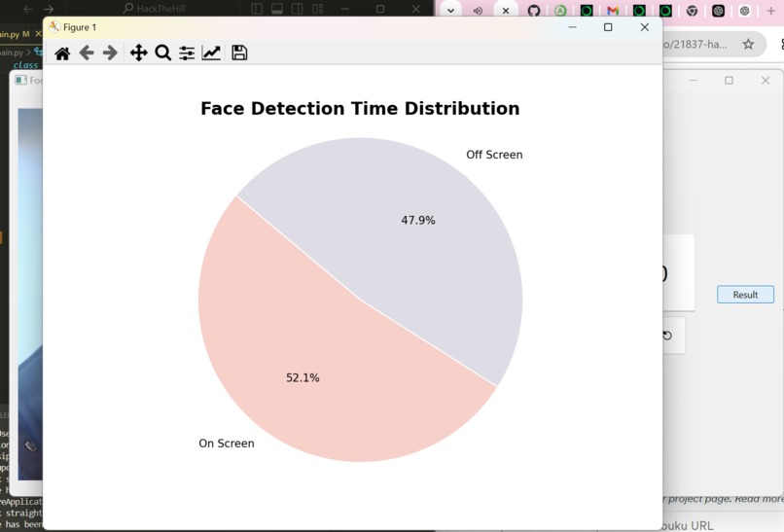This screenshot has width=784, height=532.
Task: Save the figure with floppy disk icon
Action: [x=239, y=53]
